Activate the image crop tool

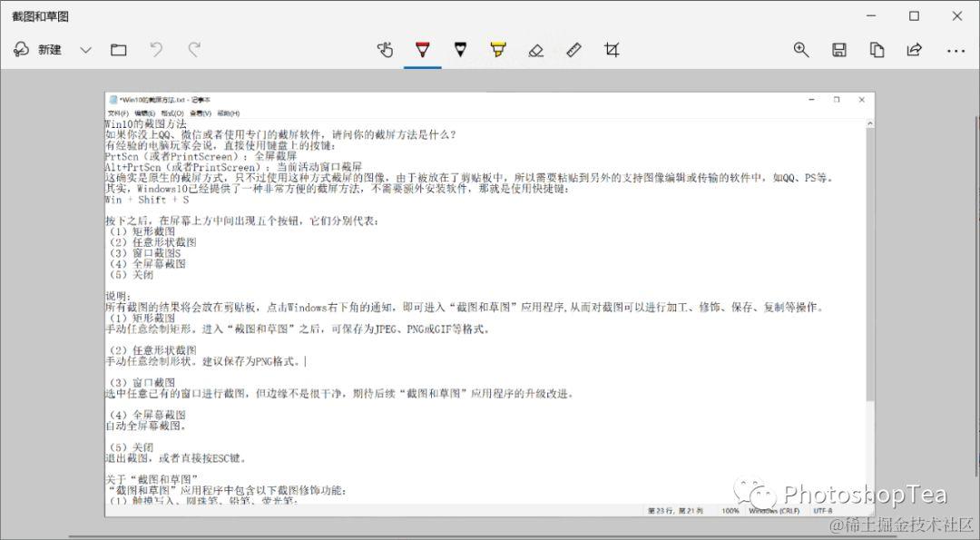(x=612, y=50)
